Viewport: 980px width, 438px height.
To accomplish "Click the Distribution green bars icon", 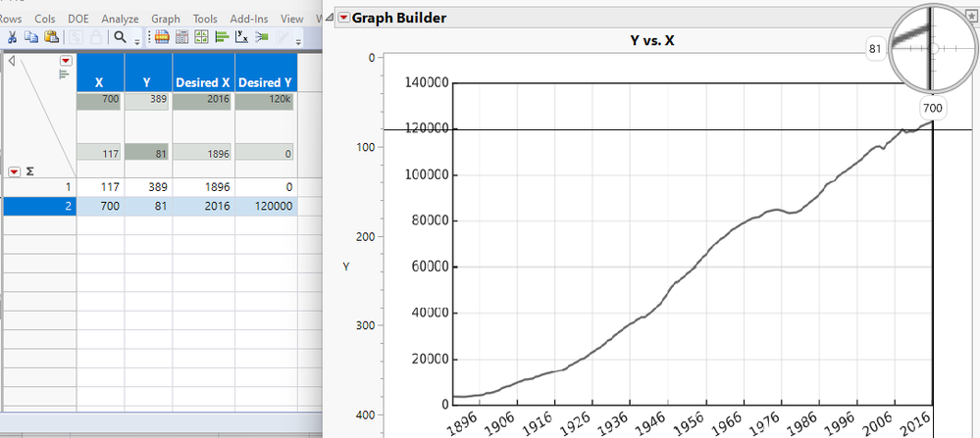I will pyautogui.click(x=222, y=37).
